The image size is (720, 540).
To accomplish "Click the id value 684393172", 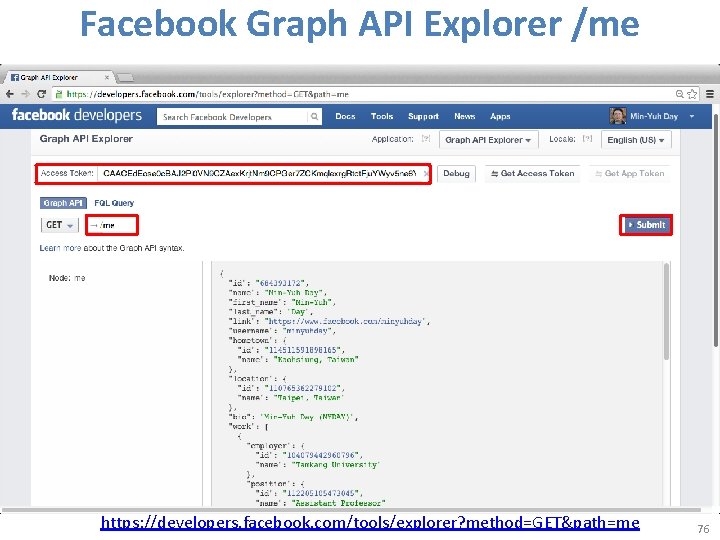I will pos(281,283).
